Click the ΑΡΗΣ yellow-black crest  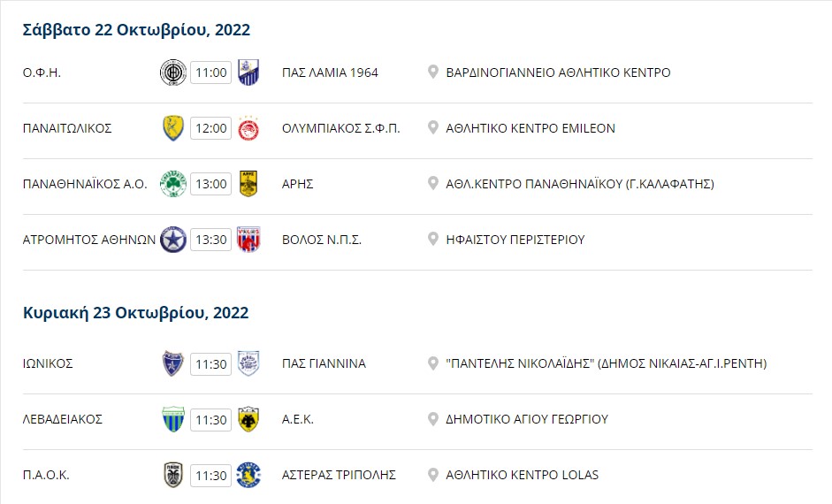(248, 184)
